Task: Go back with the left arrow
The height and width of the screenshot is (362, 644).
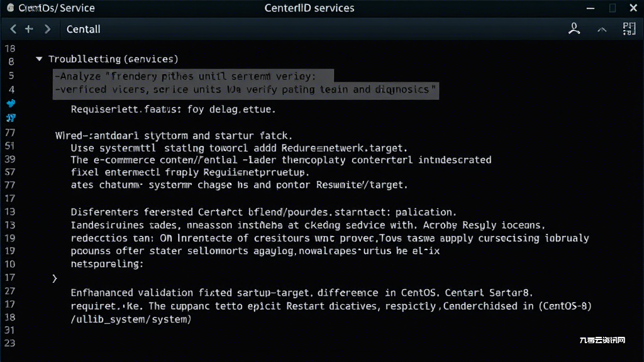Action: (13, 29)
